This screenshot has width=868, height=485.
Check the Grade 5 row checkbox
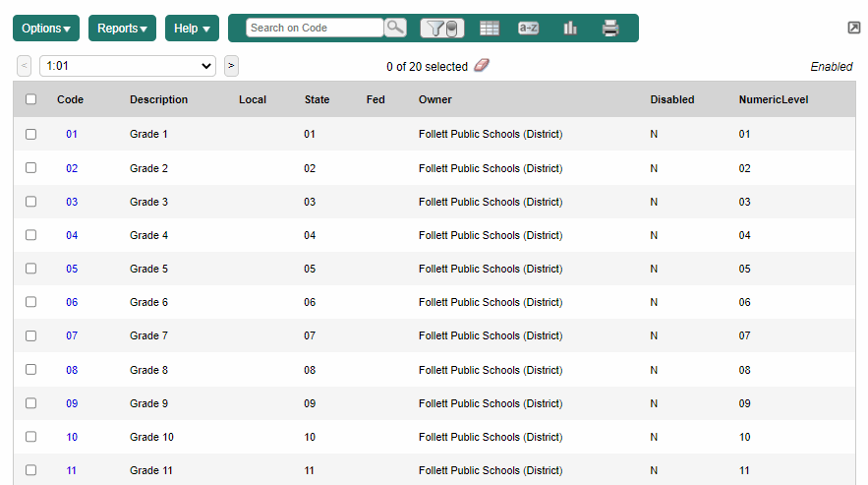pyautogui.click(x=31, y=269)
